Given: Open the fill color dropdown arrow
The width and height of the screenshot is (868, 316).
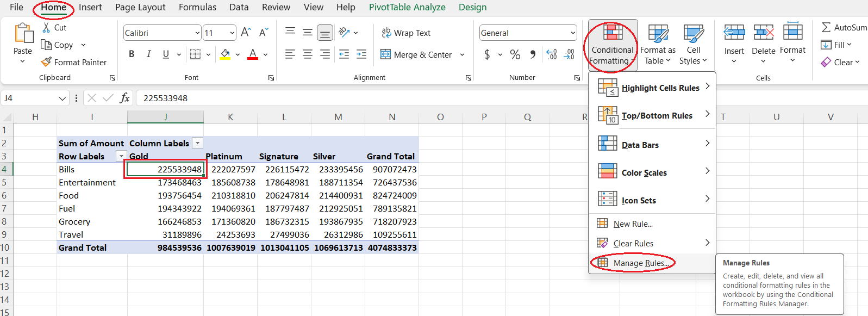Looking at the screenshot, I should [238, 54].
